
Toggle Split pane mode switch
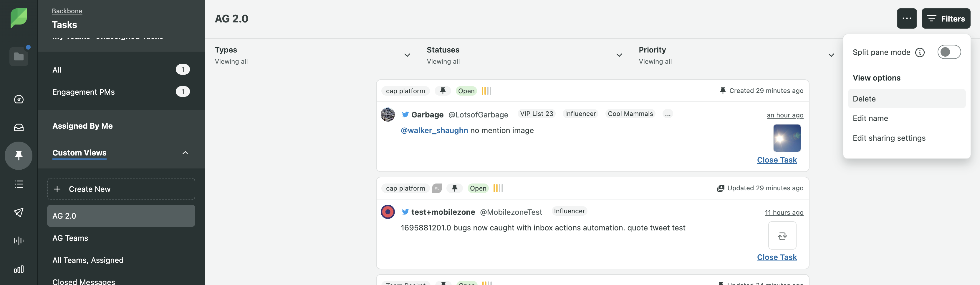pyautogui.click(x=948, y=52)
